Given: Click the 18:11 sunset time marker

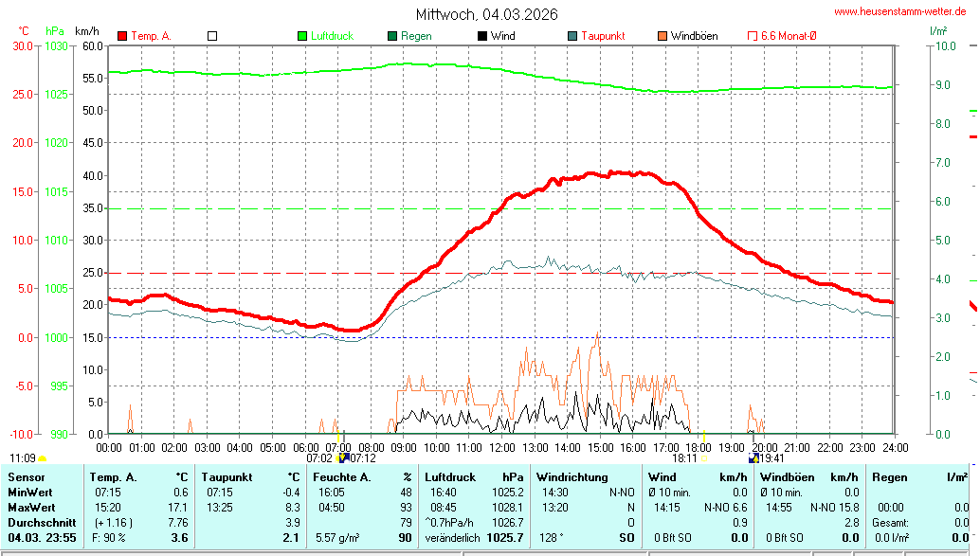Looking at the screenshot, I should (x=685, y=457).
